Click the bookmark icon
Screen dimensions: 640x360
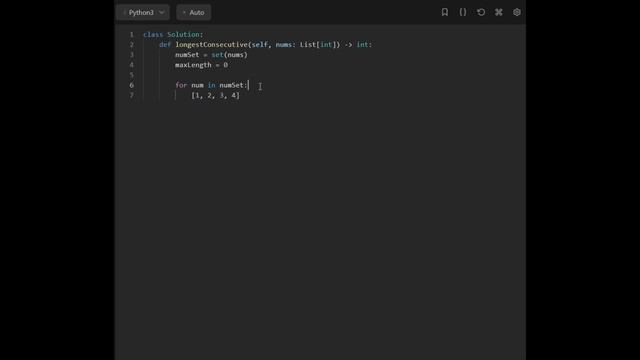tap(444, 12)
